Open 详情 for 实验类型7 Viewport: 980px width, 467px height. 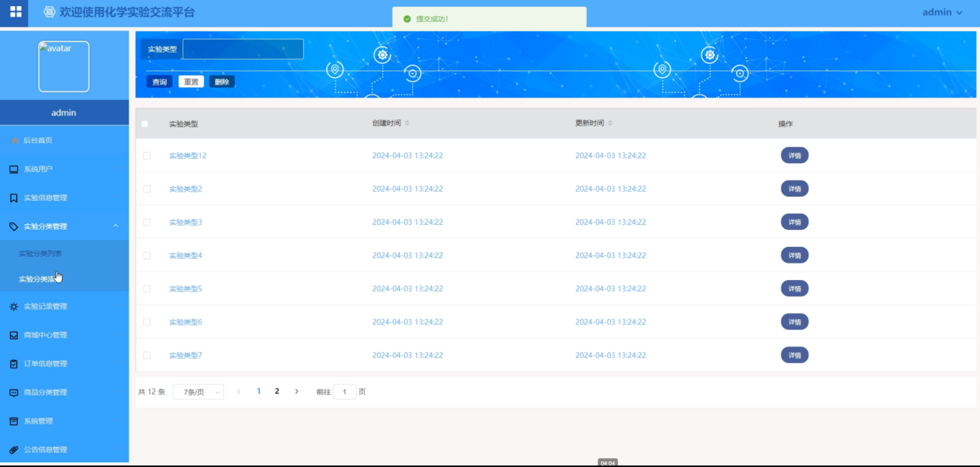tap(794, 356)
